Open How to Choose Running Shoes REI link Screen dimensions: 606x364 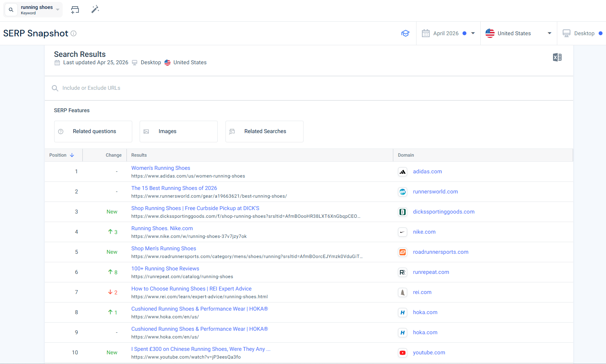(x=191, y=289)
